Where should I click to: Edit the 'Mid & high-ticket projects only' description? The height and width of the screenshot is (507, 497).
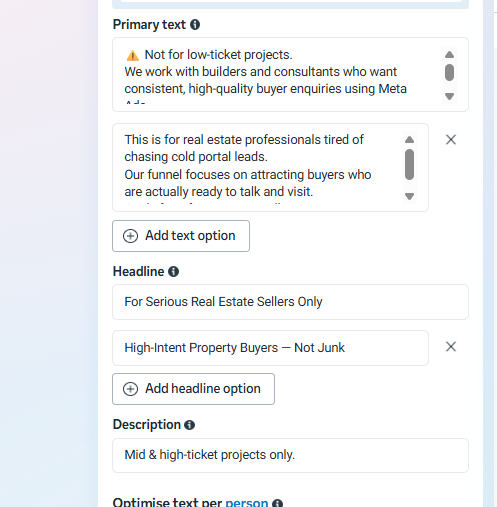[x=290, y=455]
